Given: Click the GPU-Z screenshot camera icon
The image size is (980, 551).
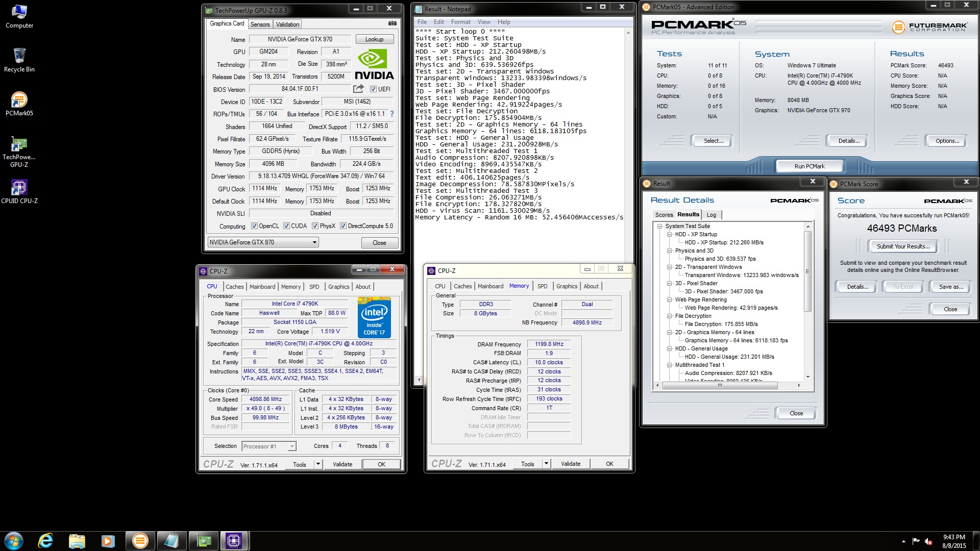Looking at the screenshot, I should pyautogui.click(x=392, y=23).
